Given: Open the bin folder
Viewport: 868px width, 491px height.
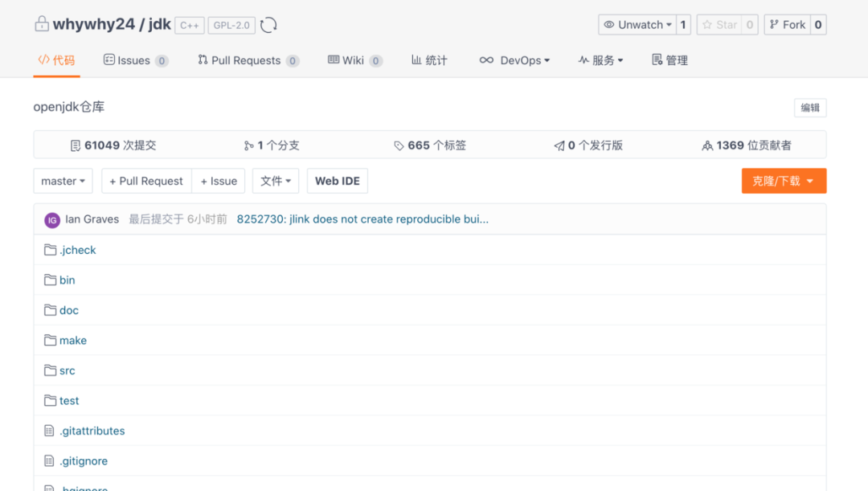Looking at the screenshot, I should pos(67,280).
